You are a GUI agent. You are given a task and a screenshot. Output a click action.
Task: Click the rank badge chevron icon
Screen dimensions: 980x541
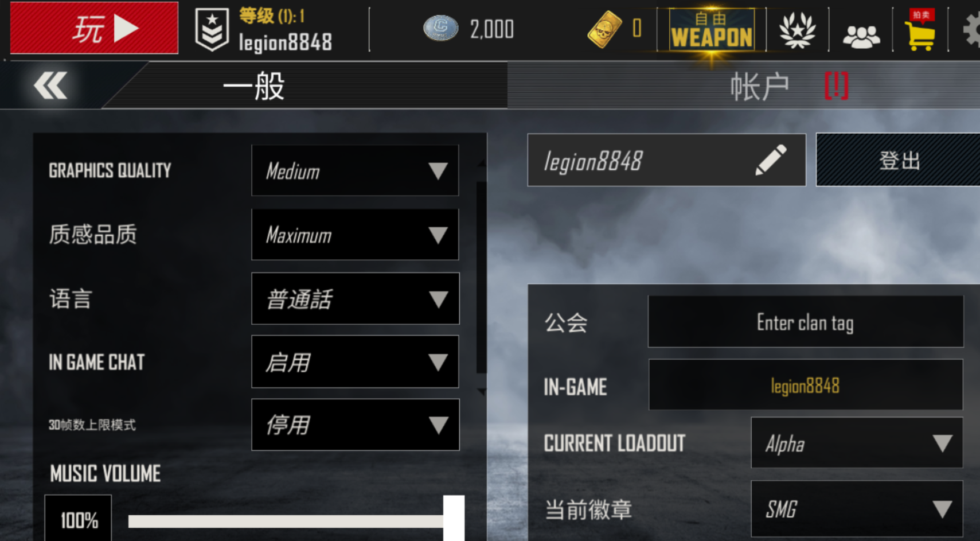click(212, 30)
